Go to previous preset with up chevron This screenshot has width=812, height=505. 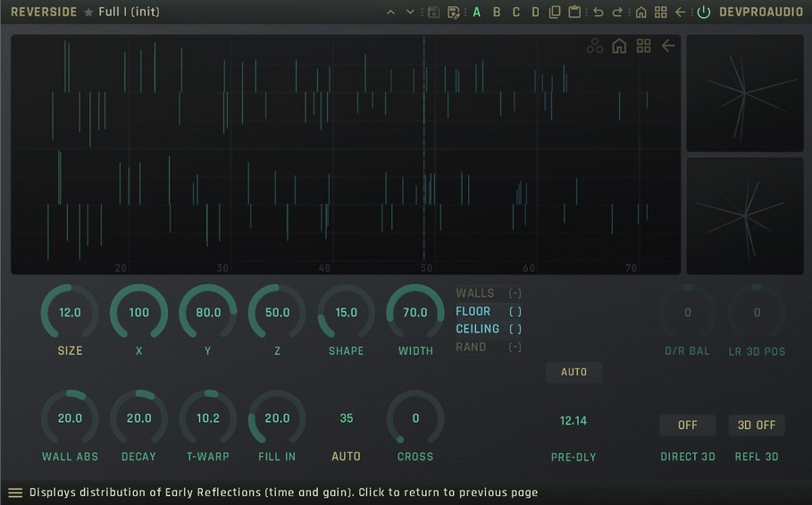[x=391, y=12]
